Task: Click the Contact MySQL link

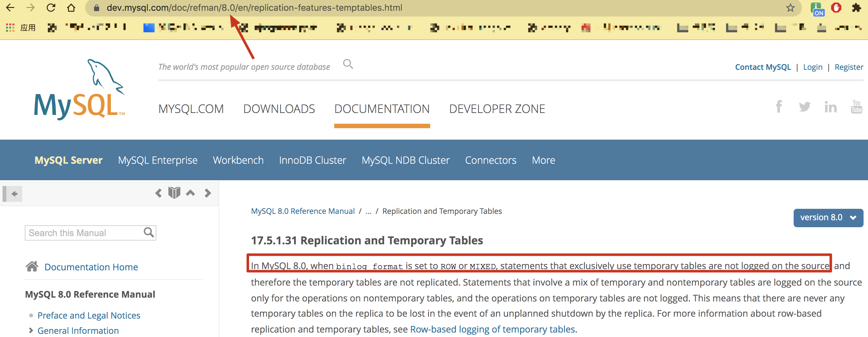Action: click(763, 67)
